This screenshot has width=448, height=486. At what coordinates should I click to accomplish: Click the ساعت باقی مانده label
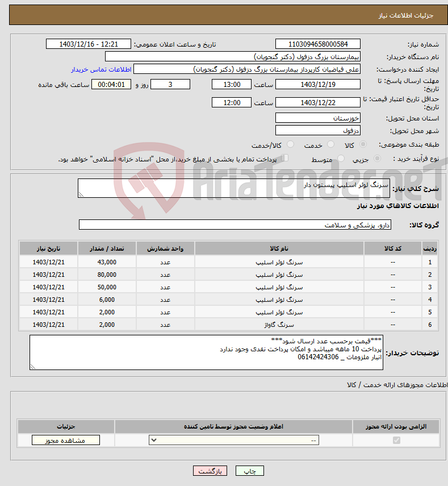[x=64, y=85]
